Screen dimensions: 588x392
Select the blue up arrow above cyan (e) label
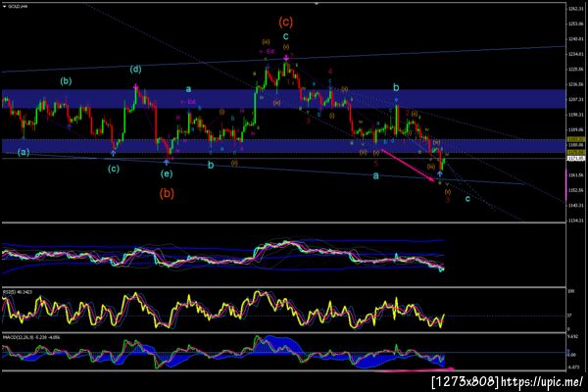[167, 162]
